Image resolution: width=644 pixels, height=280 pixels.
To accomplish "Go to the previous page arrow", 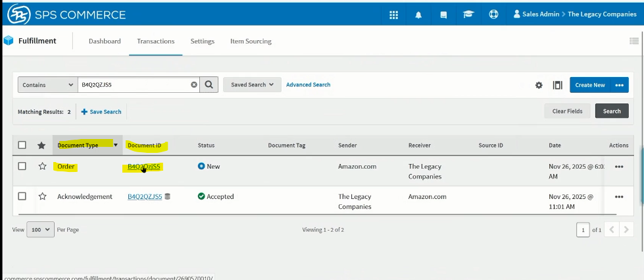I will (612, 230).
